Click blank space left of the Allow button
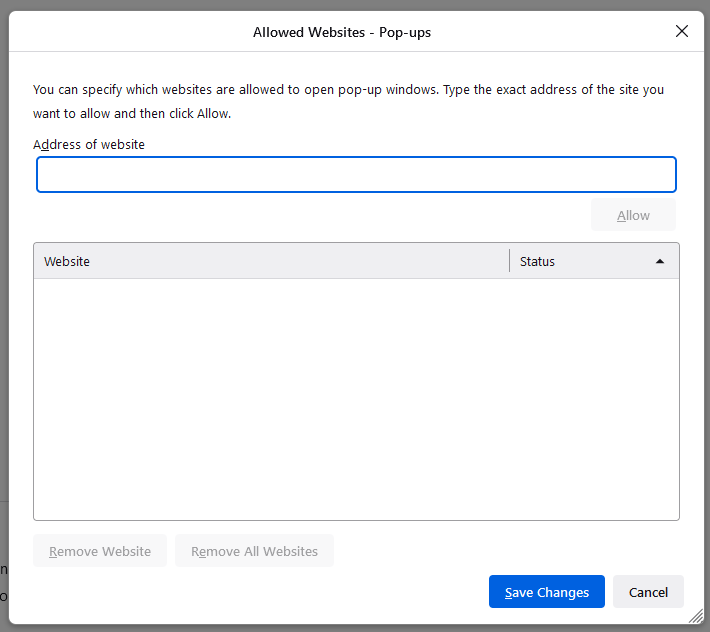The image size is (710, 632). [x=300, y=215]
